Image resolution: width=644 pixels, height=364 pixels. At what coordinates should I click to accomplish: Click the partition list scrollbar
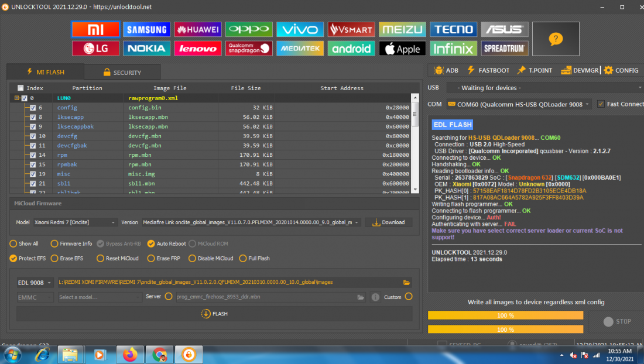[415, 143]
